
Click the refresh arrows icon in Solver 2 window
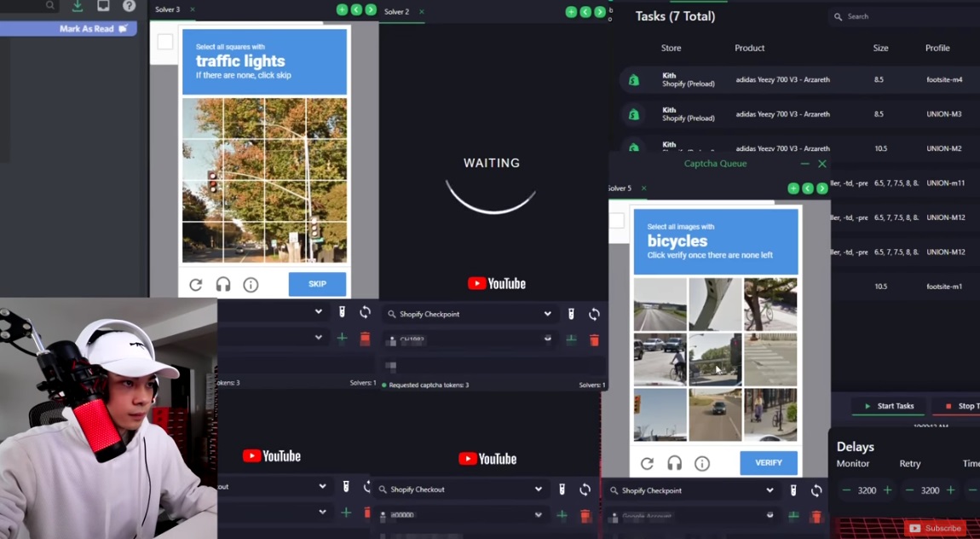click(x=594, y=314)
